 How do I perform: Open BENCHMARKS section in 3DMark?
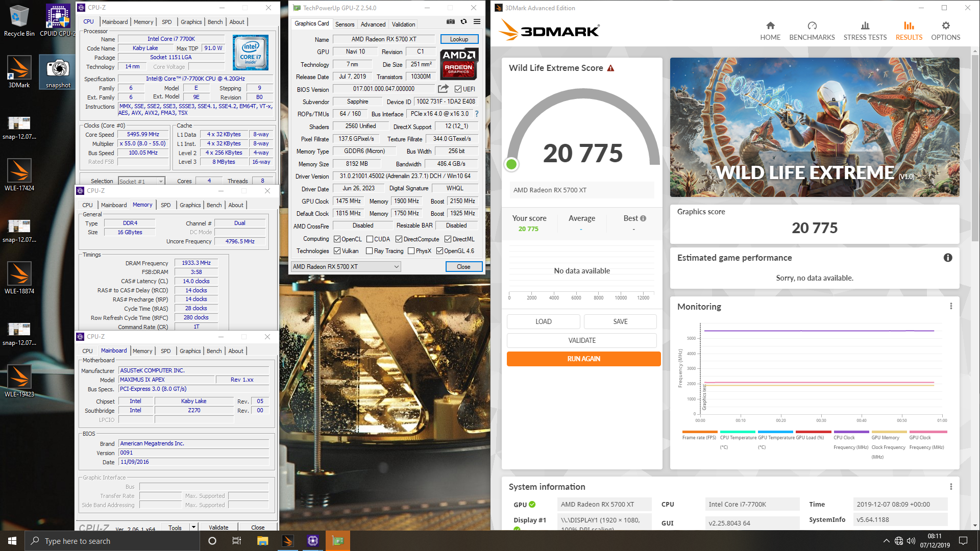click(812, 31)
